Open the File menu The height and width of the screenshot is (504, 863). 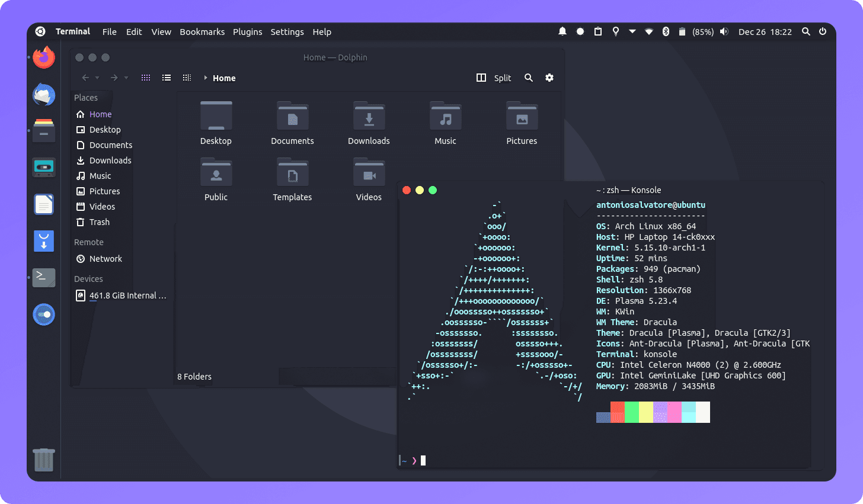109,32
